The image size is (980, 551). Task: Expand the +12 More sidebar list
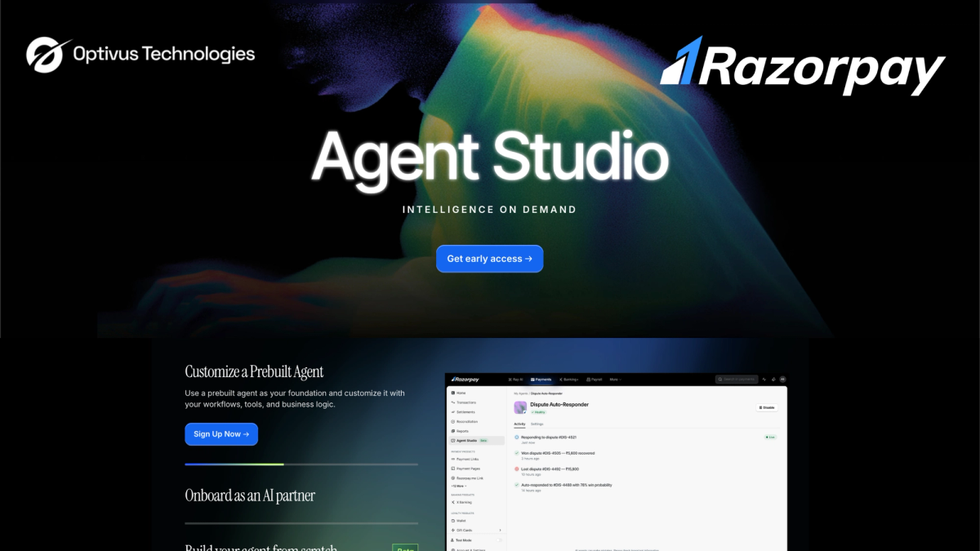click(x=459, y=486)
